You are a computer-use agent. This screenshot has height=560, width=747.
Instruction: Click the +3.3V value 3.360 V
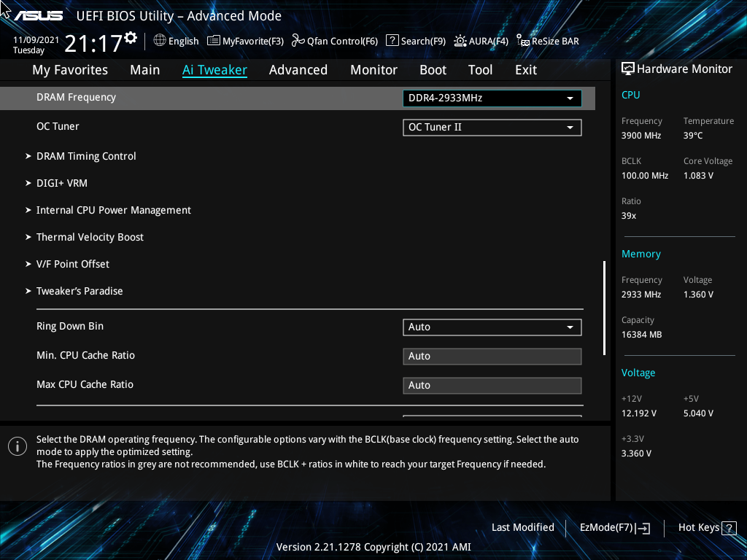[x=636, y=454]
